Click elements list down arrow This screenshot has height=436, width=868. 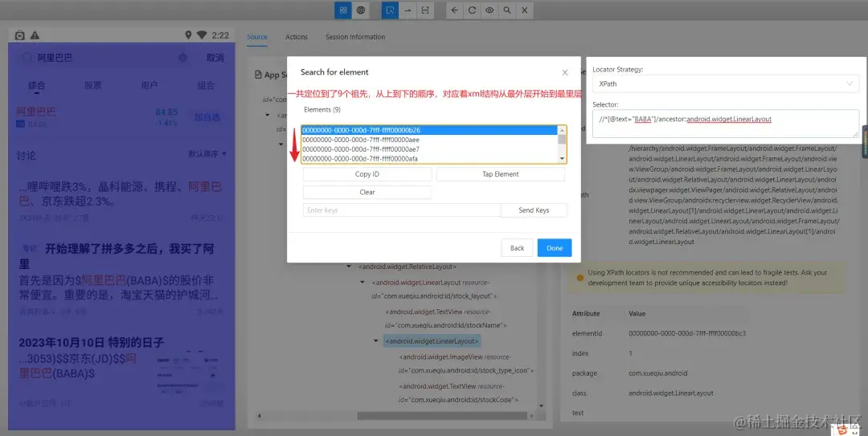coord(563,159)
